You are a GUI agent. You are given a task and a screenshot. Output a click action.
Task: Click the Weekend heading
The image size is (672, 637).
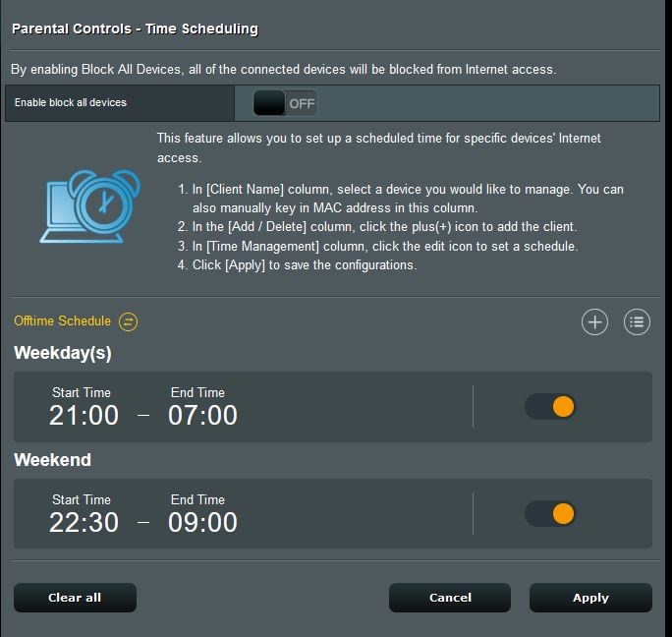[52, 460]
